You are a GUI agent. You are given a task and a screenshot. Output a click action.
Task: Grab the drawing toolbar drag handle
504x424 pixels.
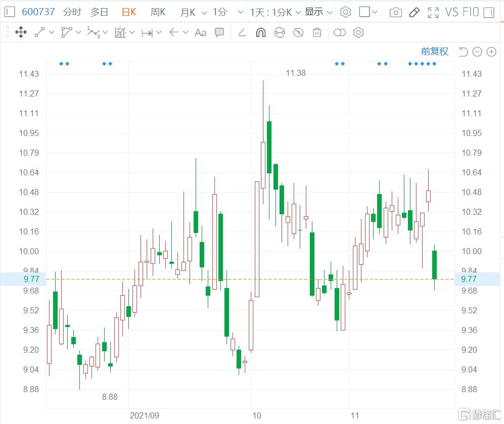tap(8, 32)
